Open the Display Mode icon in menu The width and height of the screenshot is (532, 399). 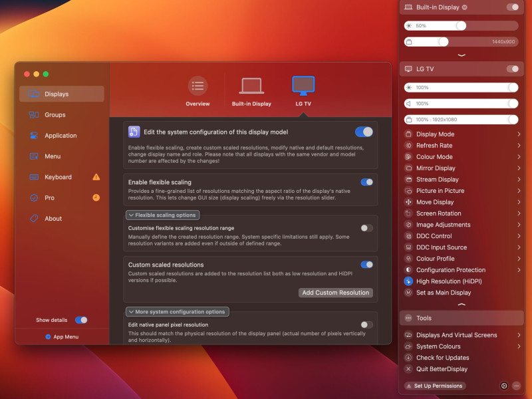[x=408, y=134]
